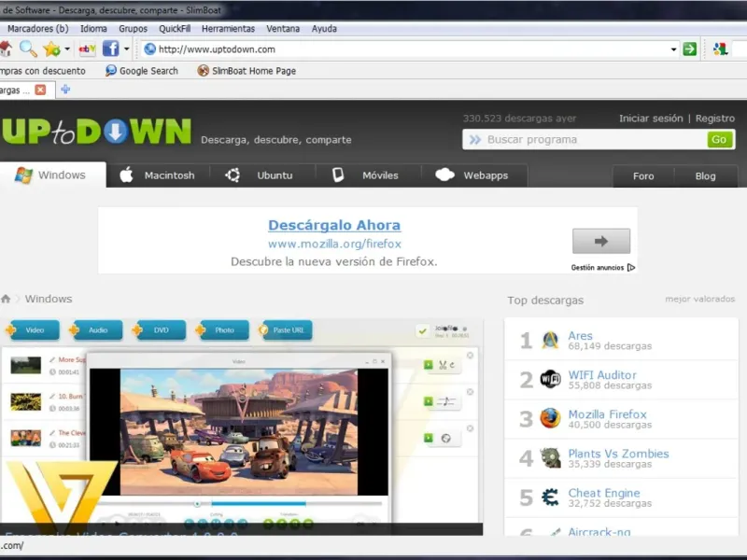Click Iniciar sesión link

tap(651, 119)
